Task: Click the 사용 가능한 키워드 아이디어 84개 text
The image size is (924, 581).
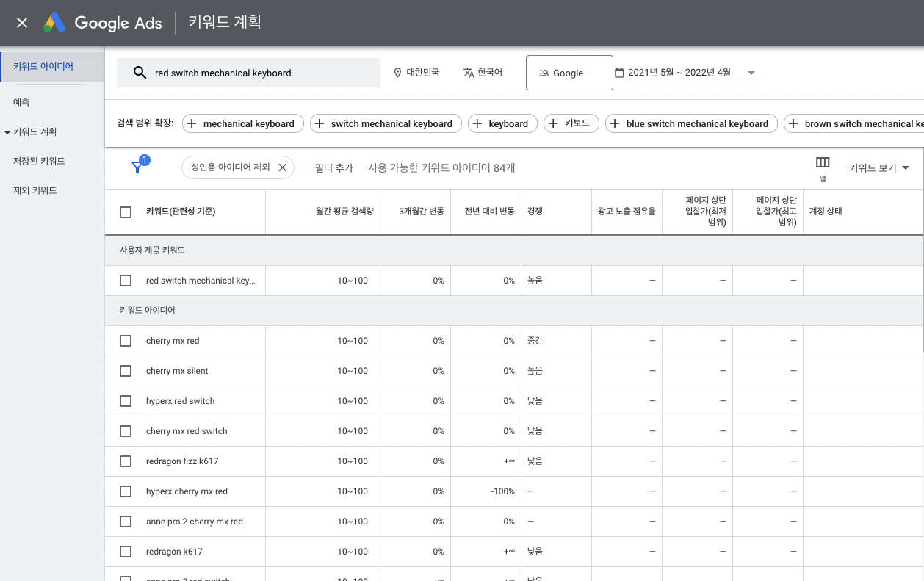Action: point(441,168)
